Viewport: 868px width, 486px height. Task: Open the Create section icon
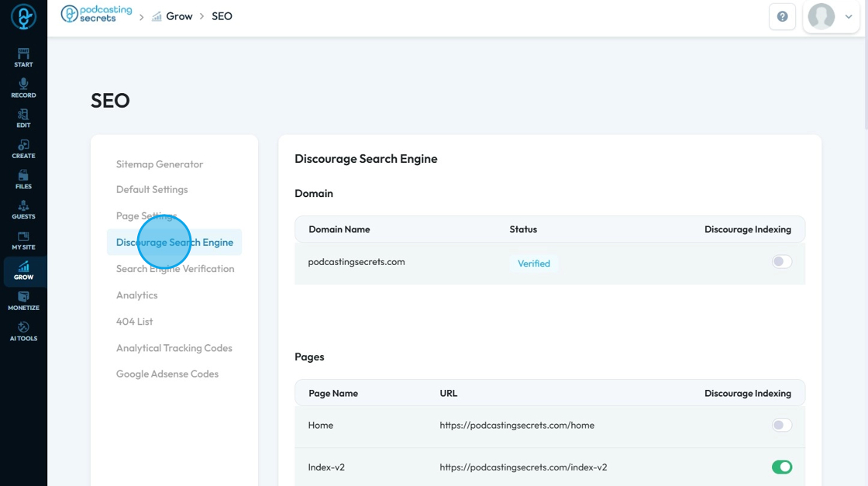point(23,149)
